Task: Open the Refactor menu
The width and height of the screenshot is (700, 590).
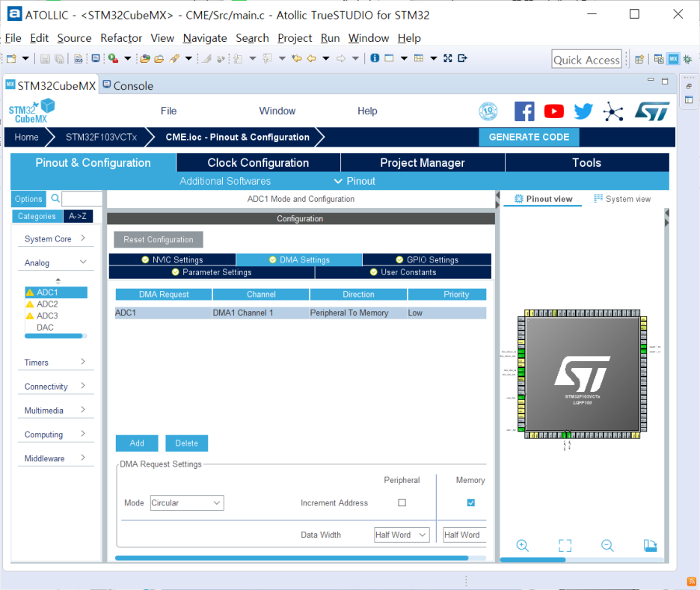Action: click(121, 38)
